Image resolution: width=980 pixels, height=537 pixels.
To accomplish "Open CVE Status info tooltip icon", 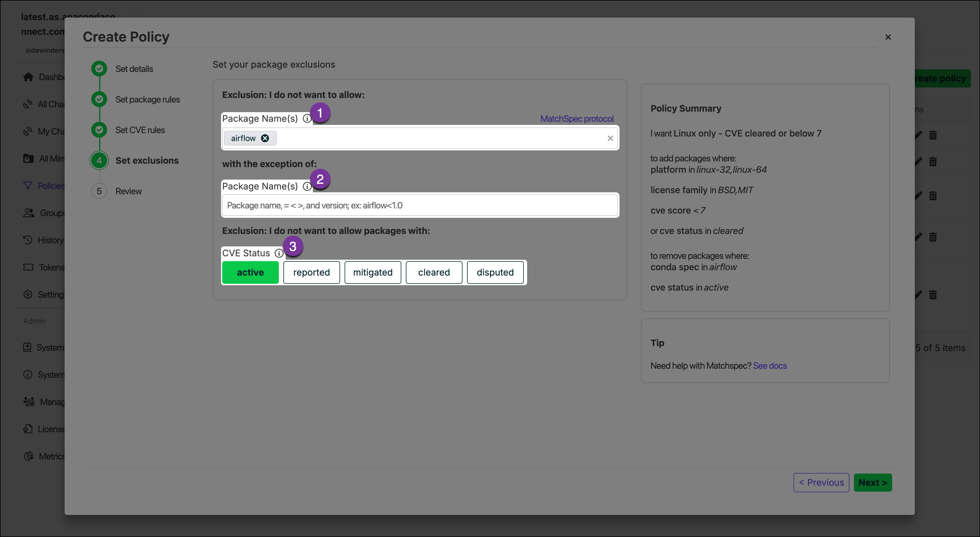I will point(279,253).
